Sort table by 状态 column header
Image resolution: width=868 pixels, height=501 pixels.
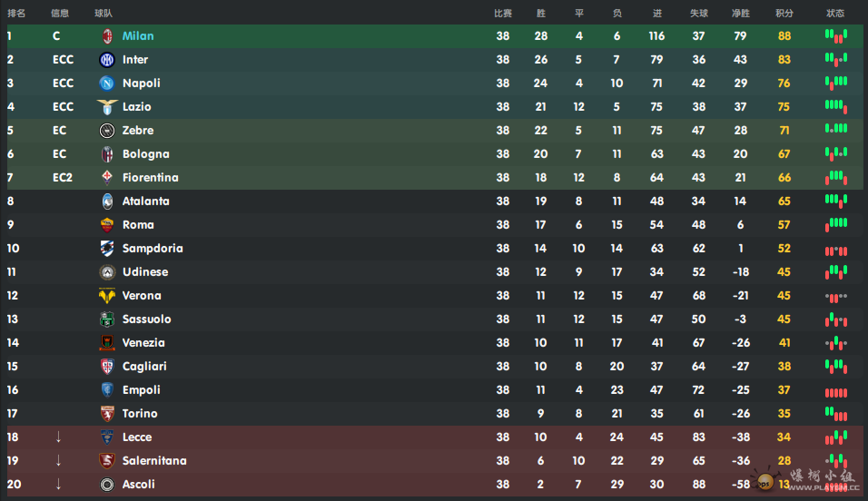click(x=834, y=14)
